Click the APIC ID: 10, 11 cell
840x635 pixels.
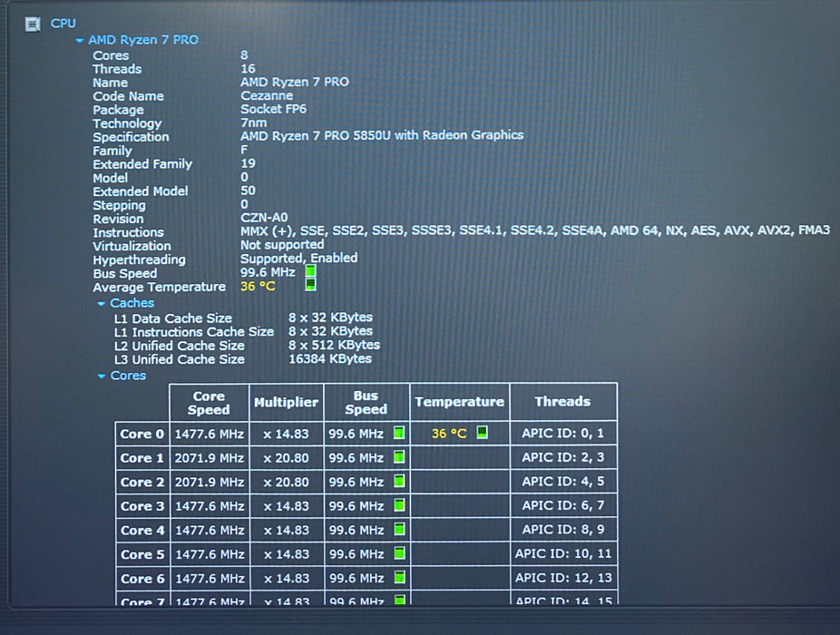pyautogui.click(x=563, y=553)
